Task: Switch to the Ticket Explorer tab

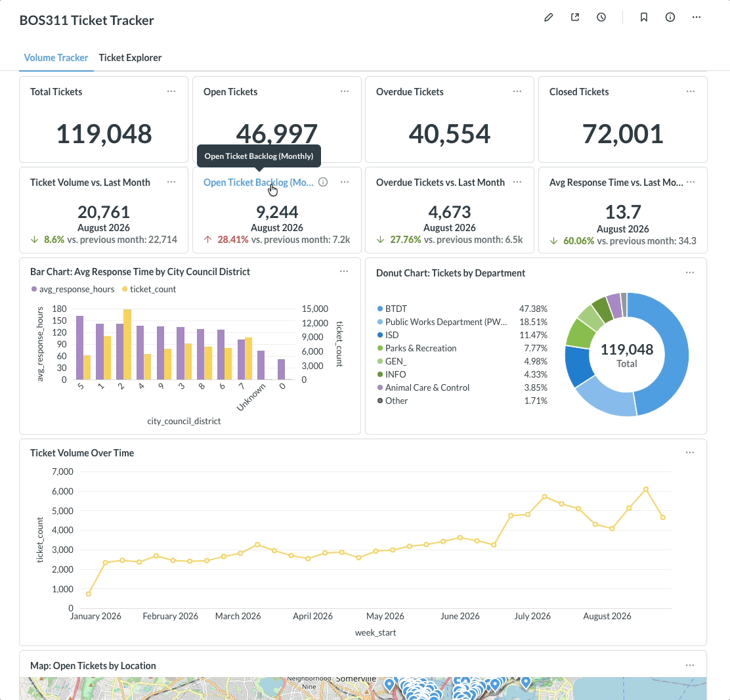Action: pyautogui.click(x=130, y=58)
